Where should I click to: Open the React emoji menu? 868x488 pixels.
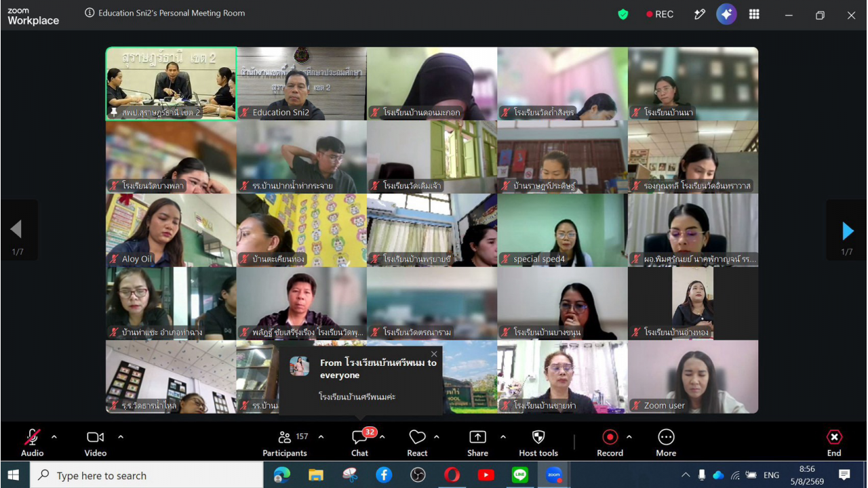point(417,443)
